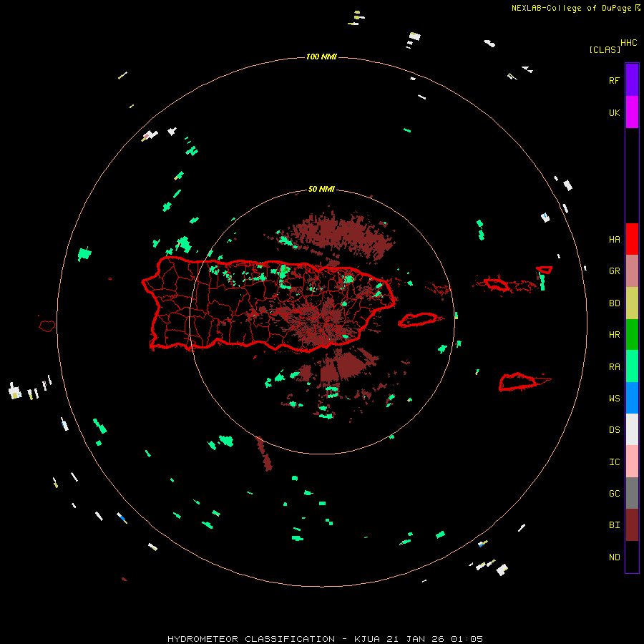The height and width of the screenshot is (644, 644).
Task: Click the 'HR' legend label
Action: pyautogui.click(x=614, y=335)
